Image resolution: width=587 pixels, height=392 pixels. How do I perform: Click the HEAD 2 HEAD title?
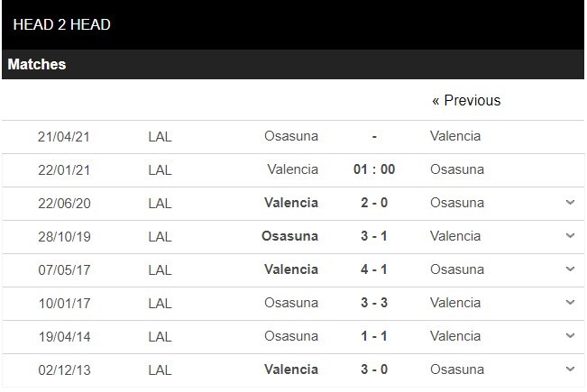62,24
